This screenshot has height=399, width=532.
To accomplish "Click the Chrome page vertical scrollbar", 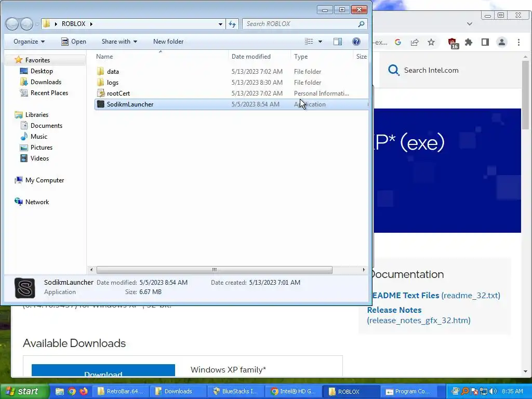I will coord(526,95).
